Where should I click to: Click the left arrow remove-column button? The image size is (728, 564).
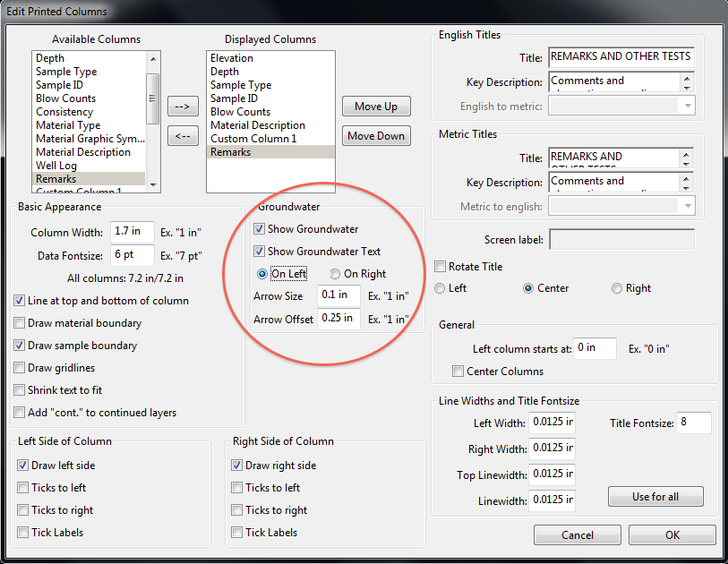(x=182, y=136)
